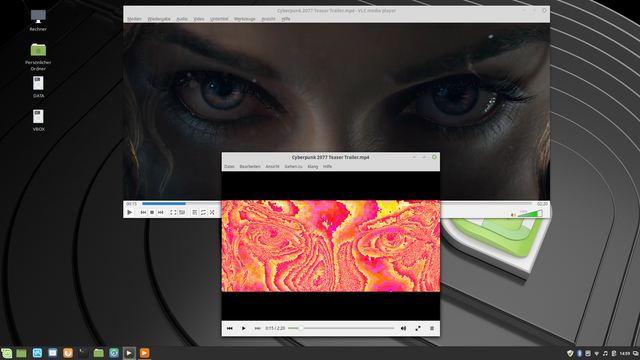Seek using front player's timeline slider
This screenshot has height=360, width=640.
point(341,328)
